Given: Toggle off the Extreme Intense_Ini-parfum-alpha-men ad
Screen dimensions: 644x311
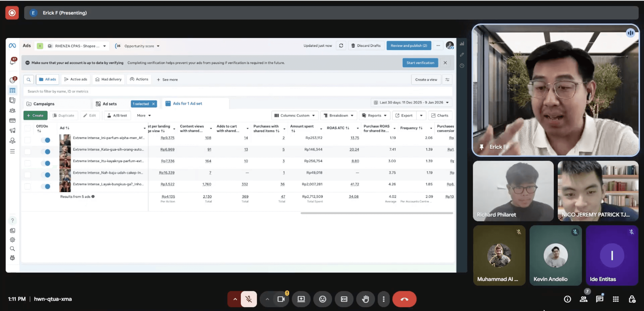Looking at the screenshot, I should (x=46, y=140).
